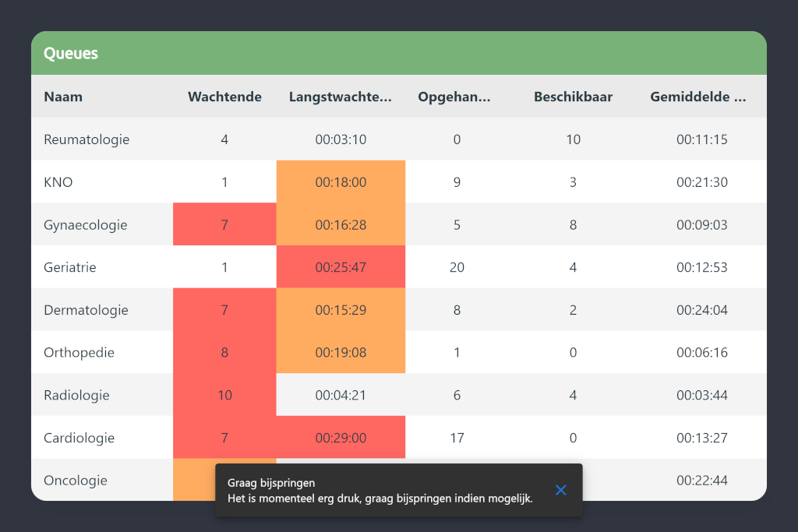The width and height of the screenshot is (798, 532).
Task: Click Orthopedie waiting count 8
Action: pyautogui.click(x=224, y=353)
